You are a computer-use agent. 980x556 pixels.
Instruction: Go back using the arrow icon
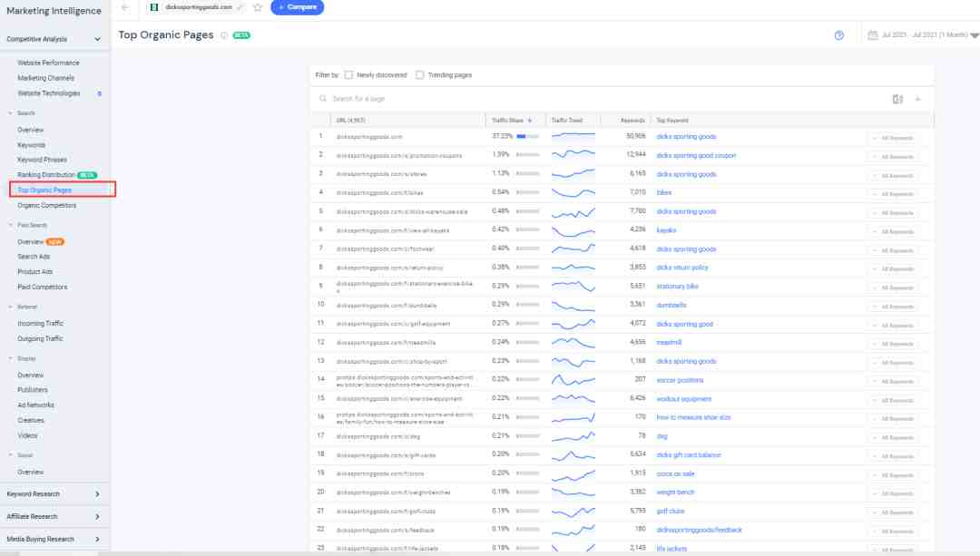click(125, 7)
